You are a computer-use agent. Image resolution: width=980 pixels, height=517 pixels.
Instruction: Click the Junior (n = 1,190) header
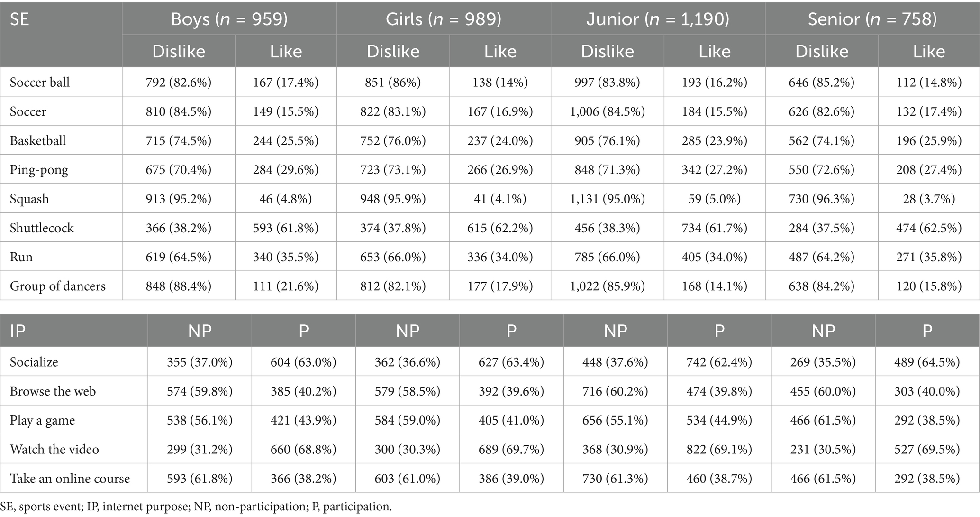coord(658,19)
